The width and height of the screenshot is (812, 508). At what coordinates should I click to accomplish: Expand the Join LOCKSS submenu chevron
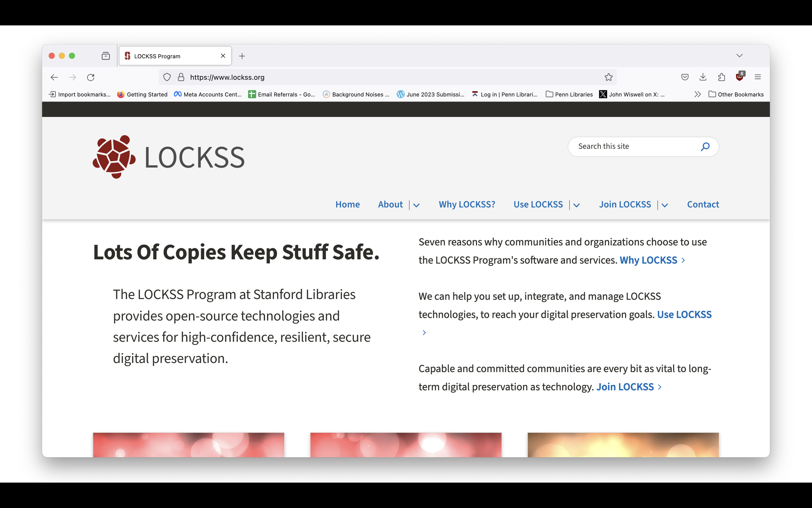click(665, 205)
